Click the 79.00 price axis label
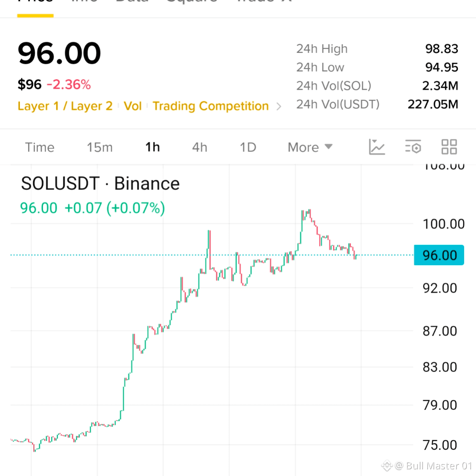 [x=440, y=405]
